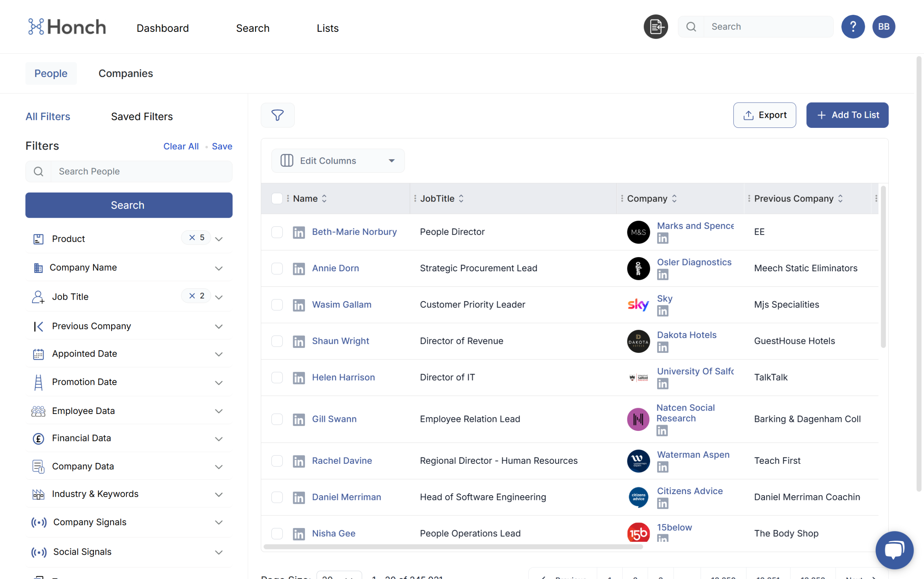Clear the Product filter via the X badge
The width and height of the screenshot is (924, 579).
coord(192,237)
